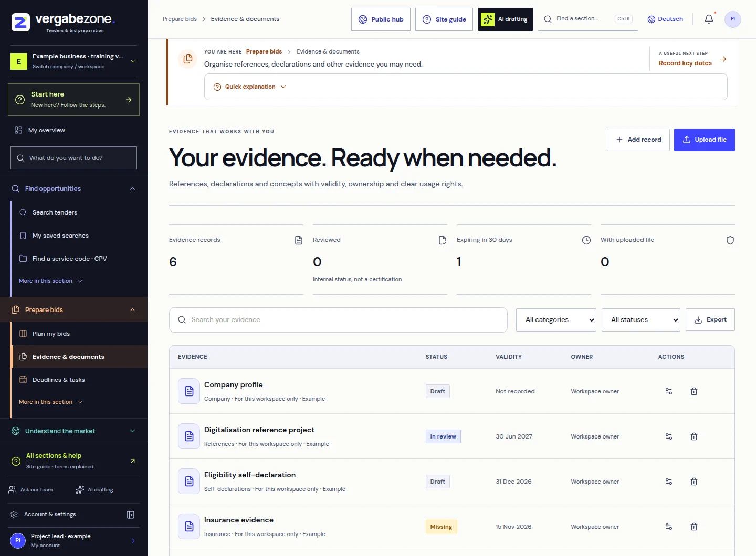Click the arrow beside Record key dates
756x556 pixels.
tap(723, 59)
